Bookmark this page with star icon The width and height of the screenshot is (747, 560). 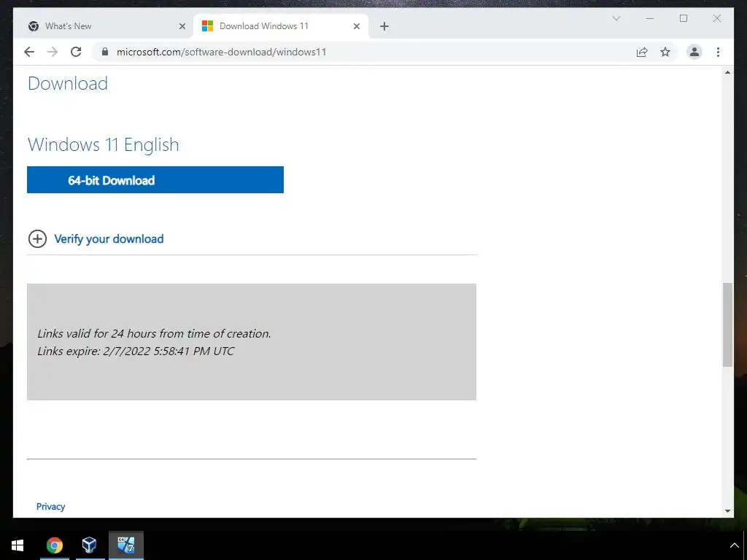click(x=665, y=52)
